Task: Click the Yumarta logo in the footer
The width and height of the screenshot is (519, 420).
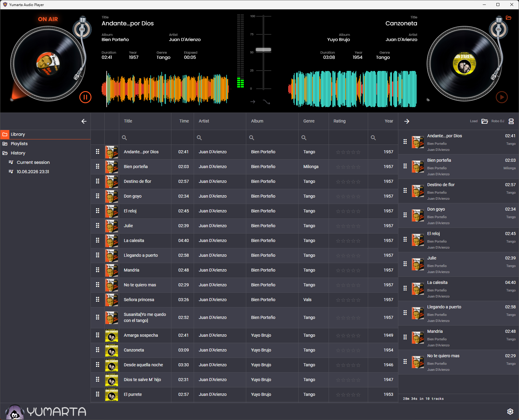Action: click(x=46, y=412)
